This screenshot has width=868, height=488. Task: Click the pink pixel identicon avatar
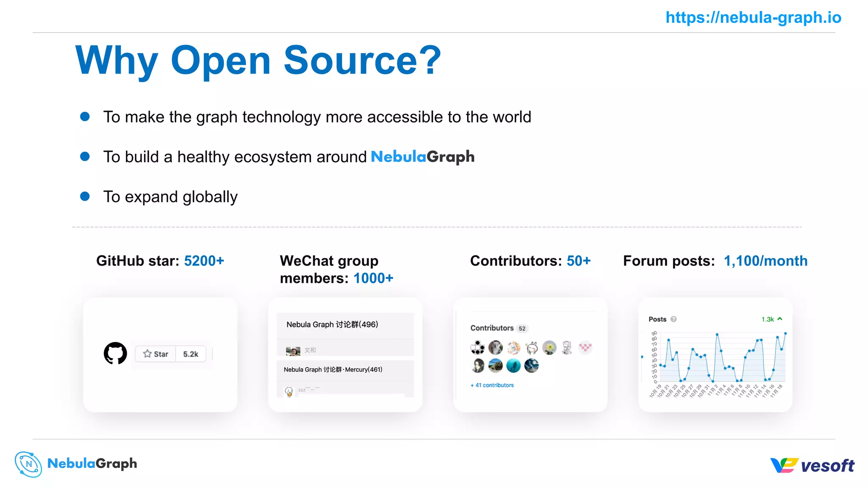[585, 348]
